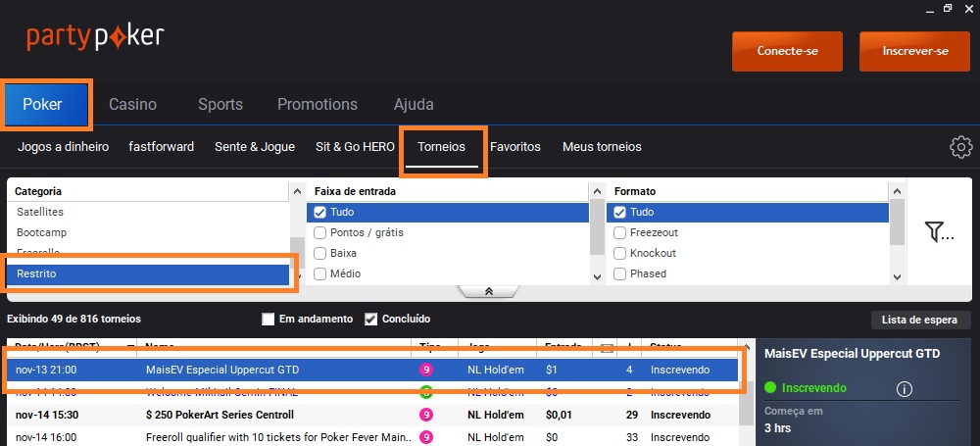Select the Freeroll qualifier with 10 tickets row
Image resolution: width=980 pixels, height=446 pixels.
tap(372, 436)
